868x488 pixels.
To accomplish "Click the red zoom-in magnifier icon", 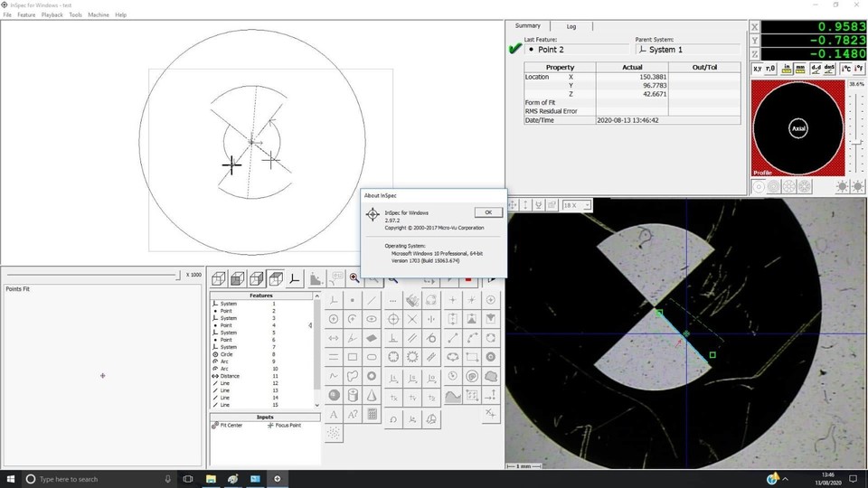I will coord(354,278).
